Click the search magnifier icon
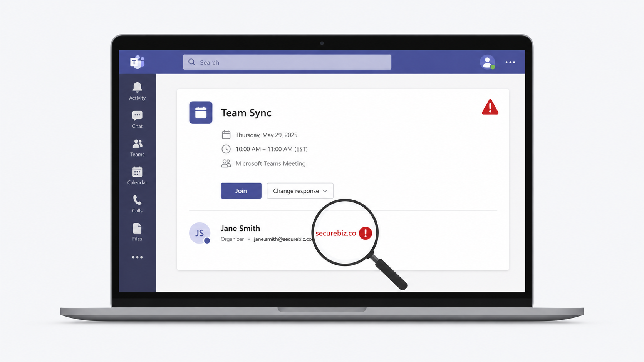This screenshot has height=362, width=644. pos(192,62)
